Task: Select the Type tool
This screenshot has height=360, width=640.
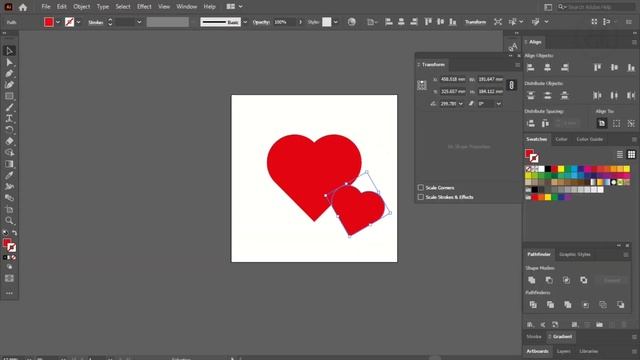Action: (x=9, y=119)
